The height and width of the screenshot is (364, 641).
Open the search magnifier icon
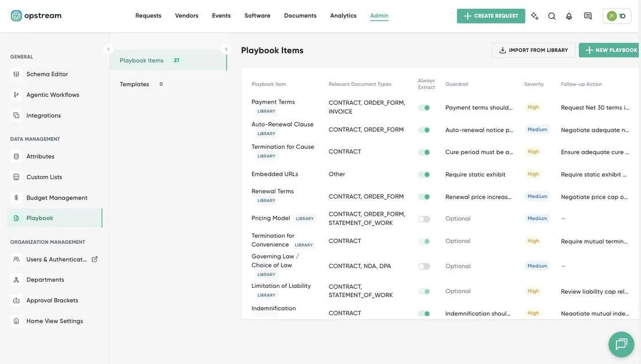[552, 16]
